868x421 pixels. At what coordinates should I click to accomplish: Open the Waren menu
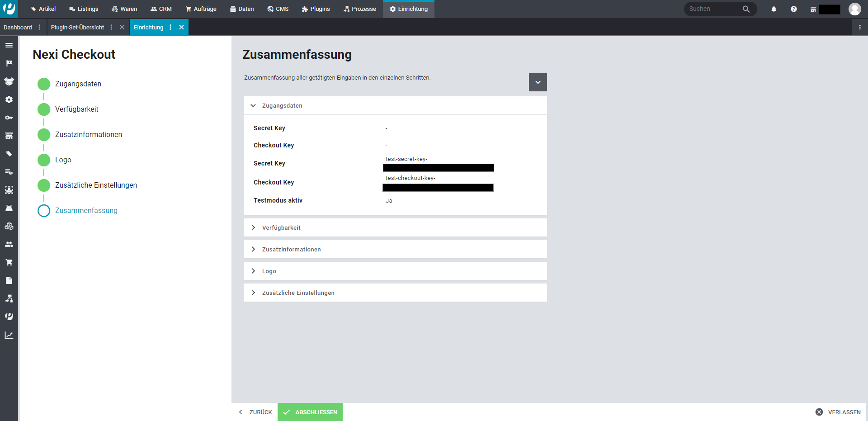[124, 9]
